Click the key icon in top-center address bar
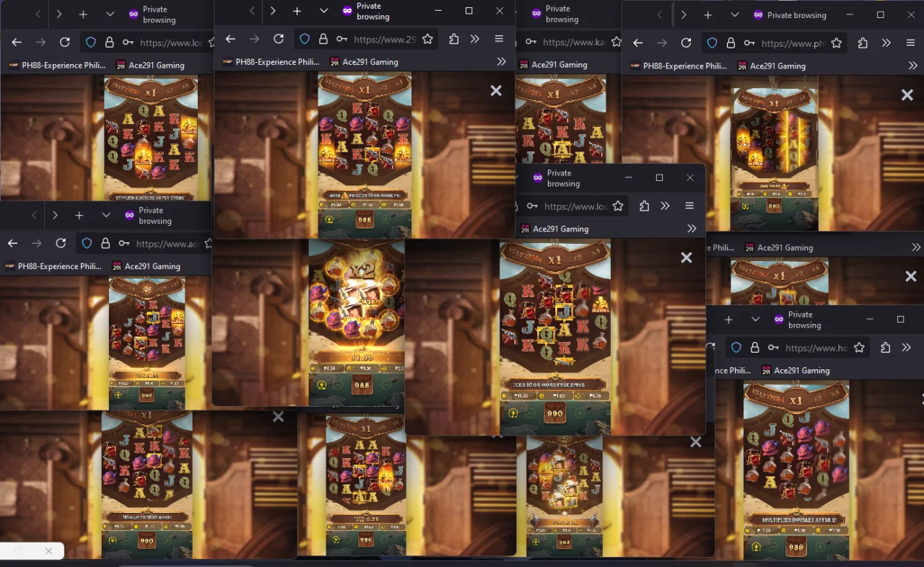The image size is (924, 567). tap(341, 39)
